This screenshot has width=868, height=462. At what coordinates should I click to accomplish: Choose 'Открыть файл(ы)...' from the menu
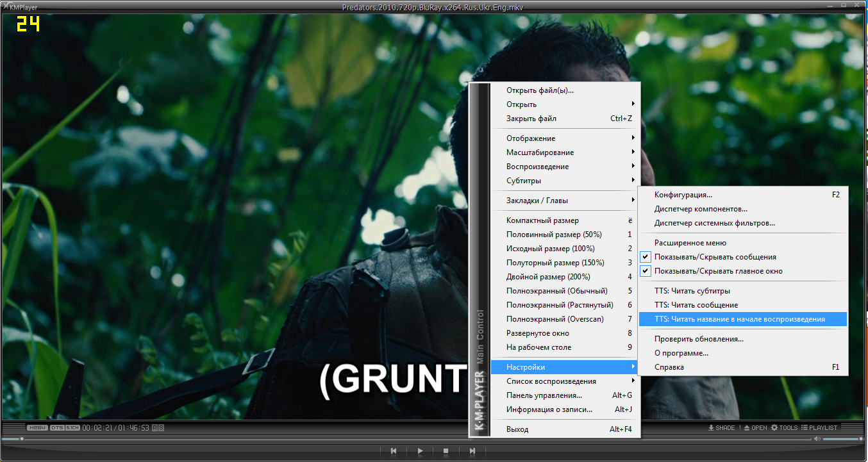tap(565, 90)
